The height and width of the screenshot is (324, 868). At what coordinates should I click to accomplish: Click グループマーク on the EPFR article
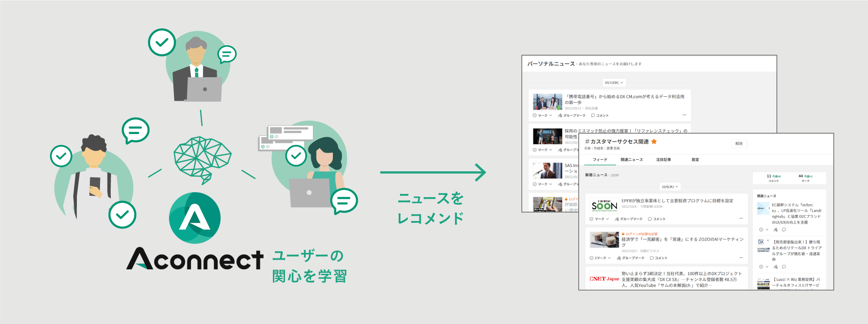629,219
